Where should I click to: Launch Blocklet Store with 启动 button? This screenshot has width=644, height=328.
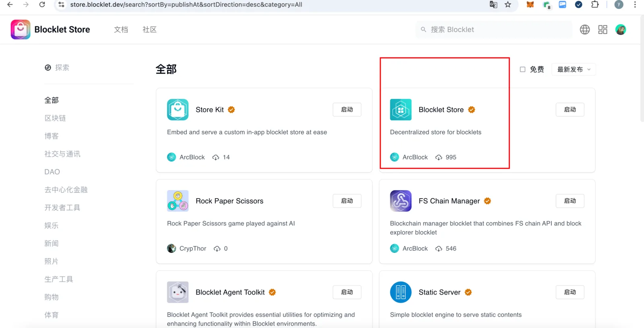click(x=570, y=110)
